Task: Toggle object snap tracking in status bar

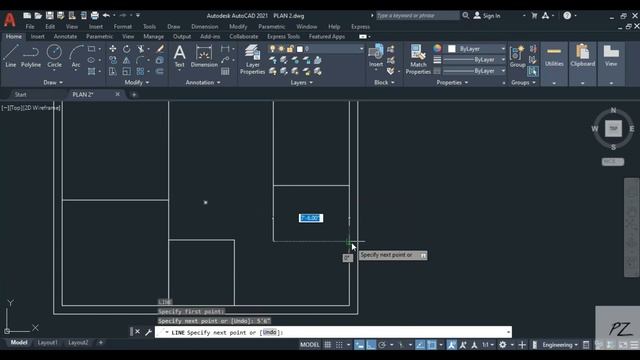Action: 420,345
